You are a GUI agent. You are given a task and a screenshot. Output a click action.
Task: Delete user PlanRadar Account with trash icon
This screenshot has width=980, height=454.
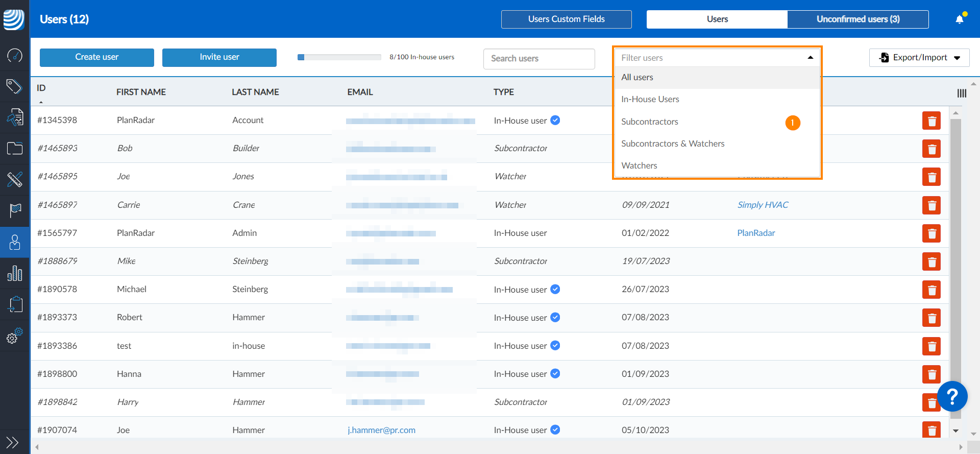coord(932,121)
